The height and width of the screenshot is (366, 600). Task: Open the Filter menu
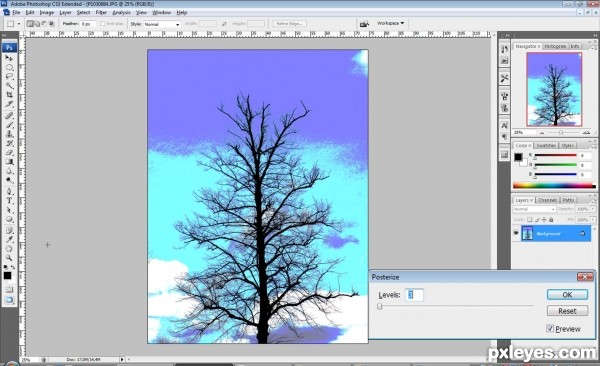(101, 13)
